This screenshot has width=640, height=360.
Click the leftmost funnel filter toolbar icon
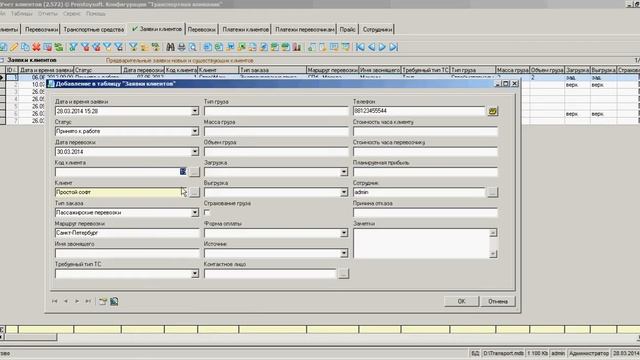73,47
